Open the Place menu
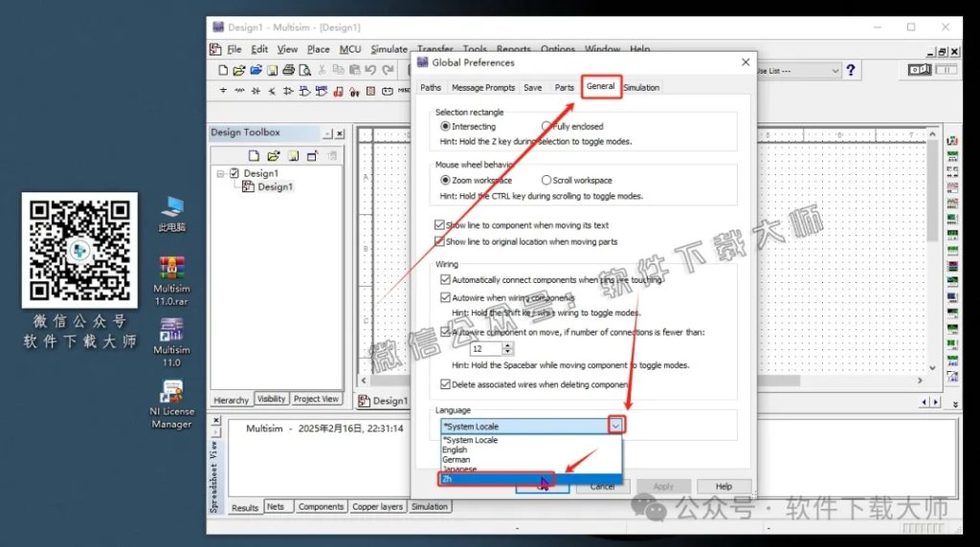Viewport: 980px width, 547px height. tap(318, 50)
